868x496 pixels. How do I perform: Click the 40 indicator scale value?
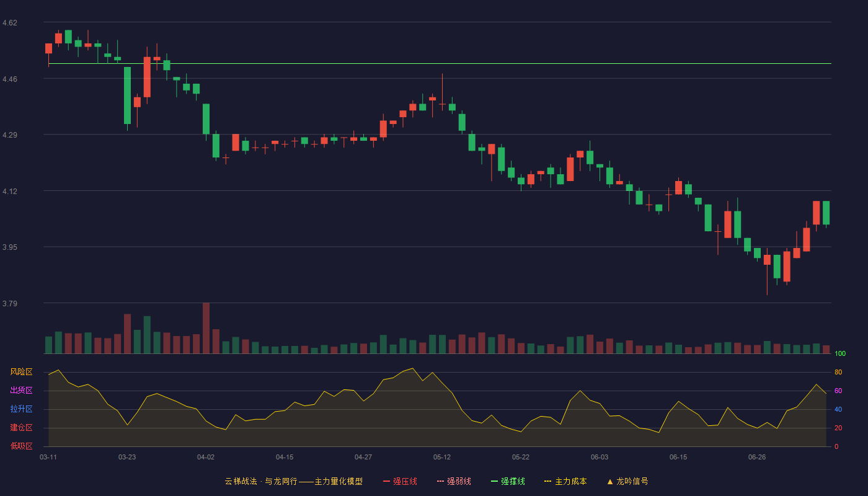tap(838, 409)
